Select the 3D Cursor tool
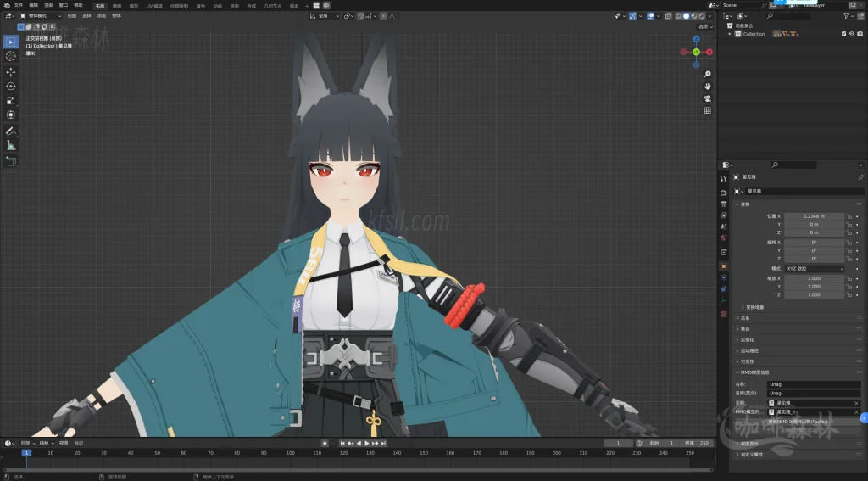The height and width of the screenshot is (481, 868). click(x=10, y=56)
